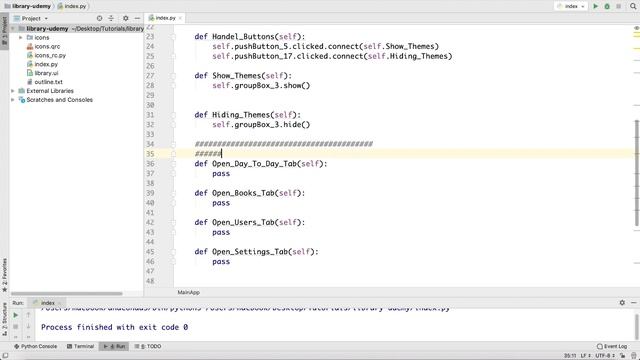This screenshot has width=640, height=360.
Task: Click the Run panel stop icon
Action: click(16, 327)
